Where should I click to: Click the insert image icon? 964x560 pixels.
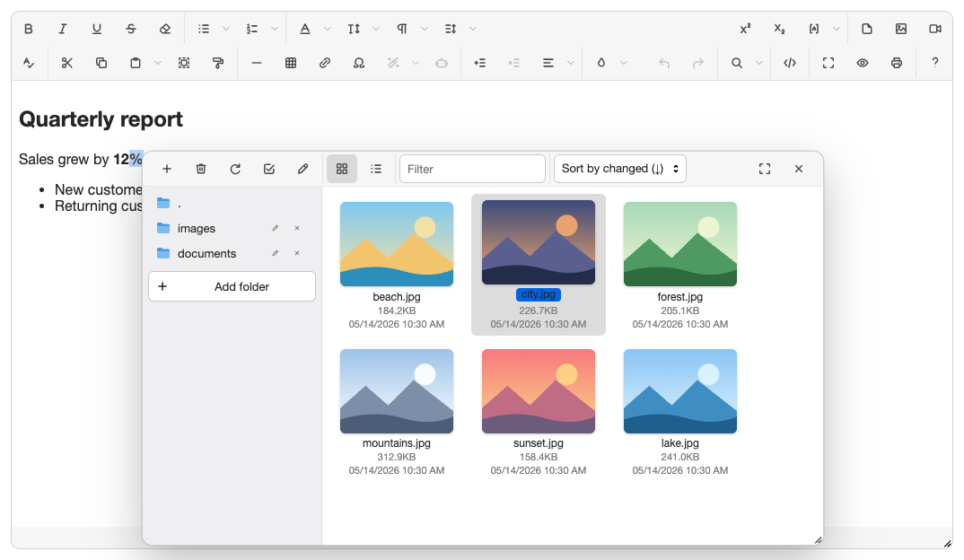[900, 29]
